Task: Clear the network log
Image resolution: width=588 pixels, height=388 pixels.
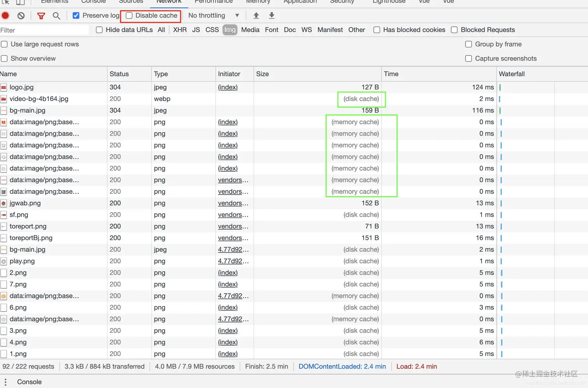Action: [x=21, y=16]
